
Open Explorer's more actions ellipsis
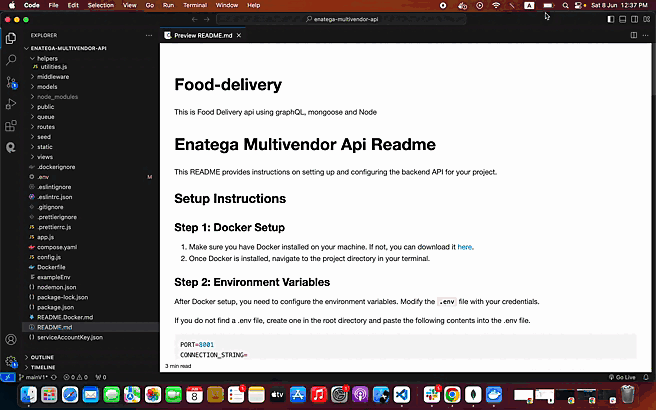click(150, 35)
